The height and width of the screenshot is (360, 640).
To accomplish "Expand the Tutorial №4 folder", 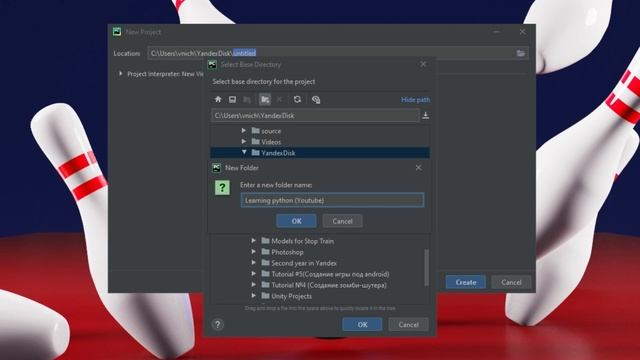I will pos(253,285).
